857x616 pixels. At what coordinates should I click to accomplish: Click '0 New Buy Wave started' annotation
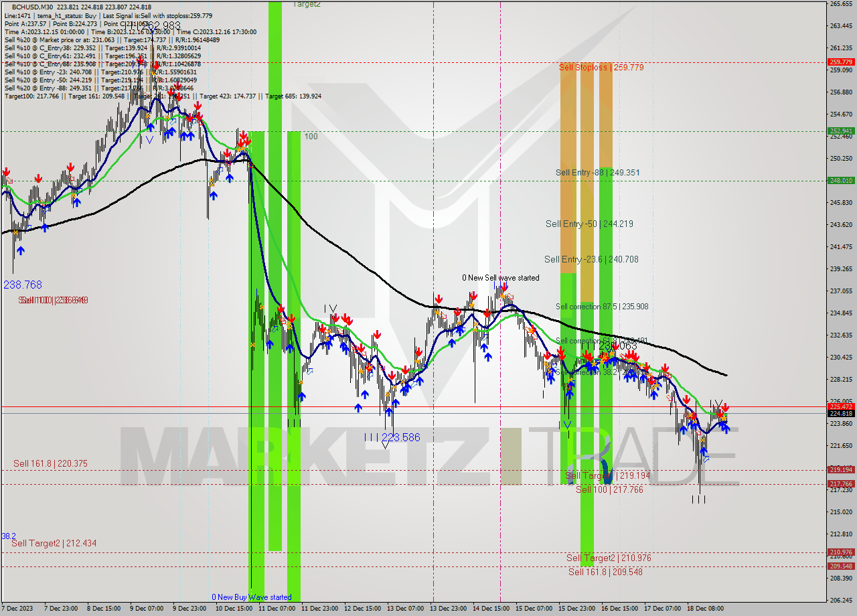click(x=252, y=597)
